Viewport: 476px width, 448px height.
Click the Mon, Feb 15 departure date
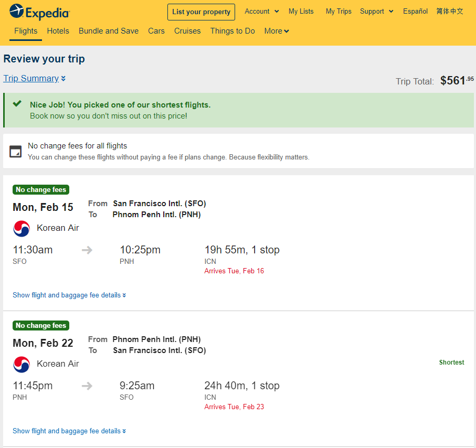(43, 207)
